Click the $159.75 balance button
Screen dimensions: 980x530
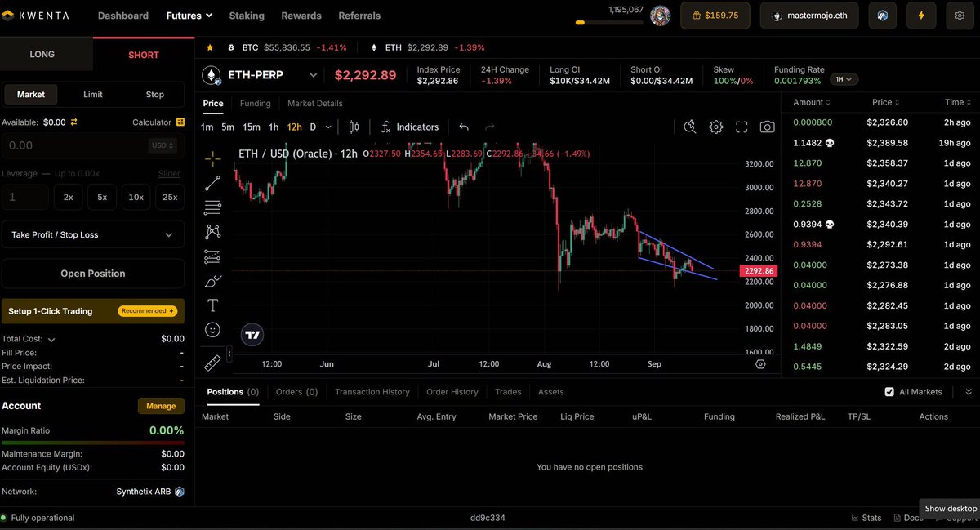coord(715,16)
